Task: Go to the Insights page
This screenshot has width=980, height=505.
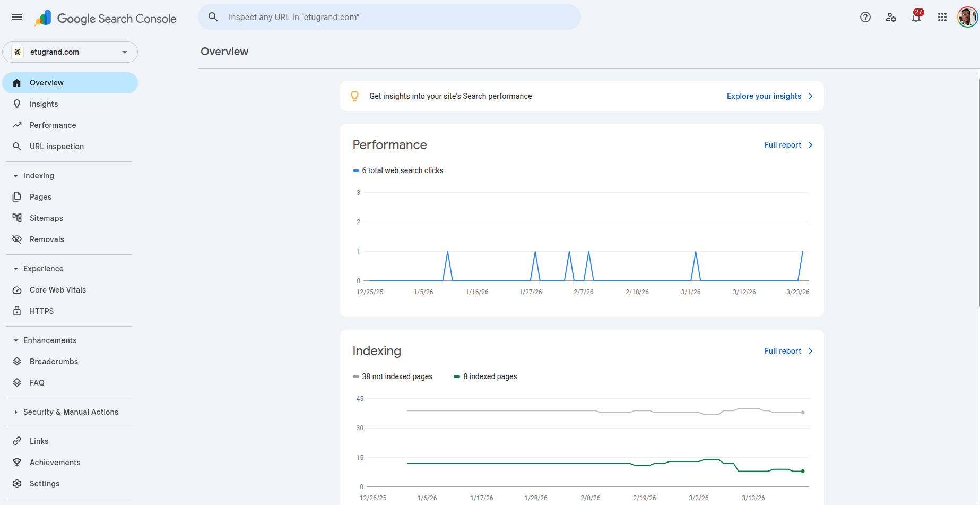Action: point(44,104)
